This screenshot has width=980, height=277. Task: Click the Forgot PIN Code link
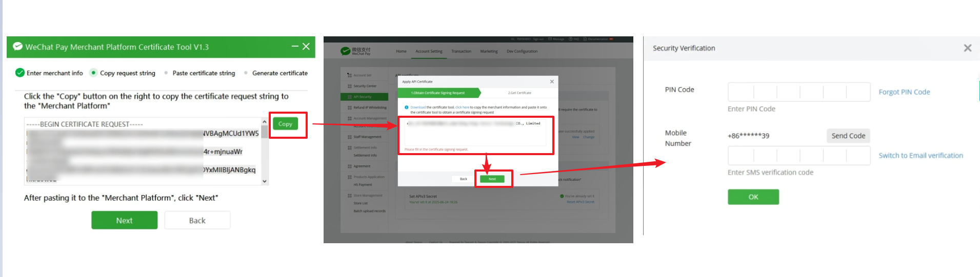904,92
